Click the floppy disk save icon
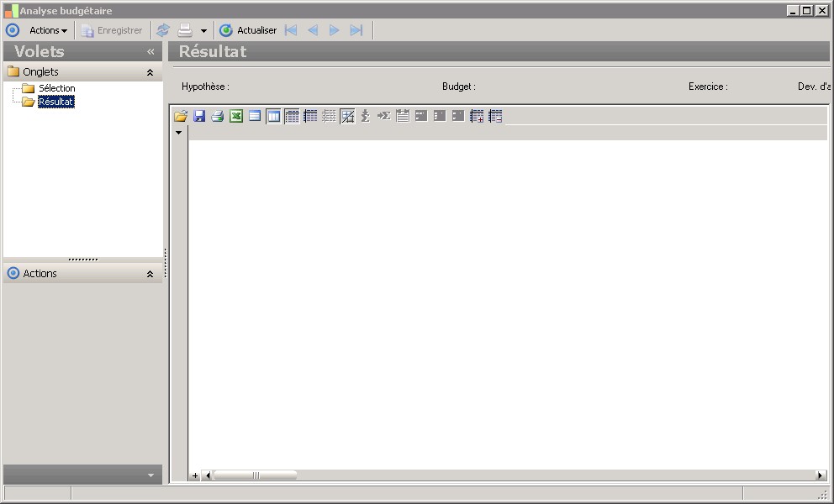This screenshot has width=834, height=504. coord(199,117)
